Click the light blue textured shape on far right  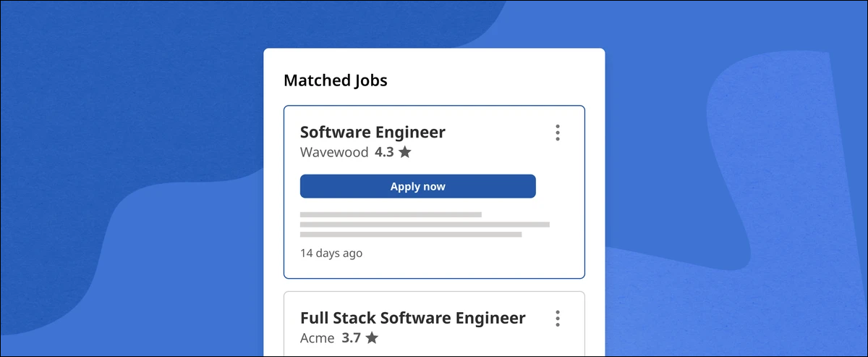pyautogui.click(x=781, y=181)
